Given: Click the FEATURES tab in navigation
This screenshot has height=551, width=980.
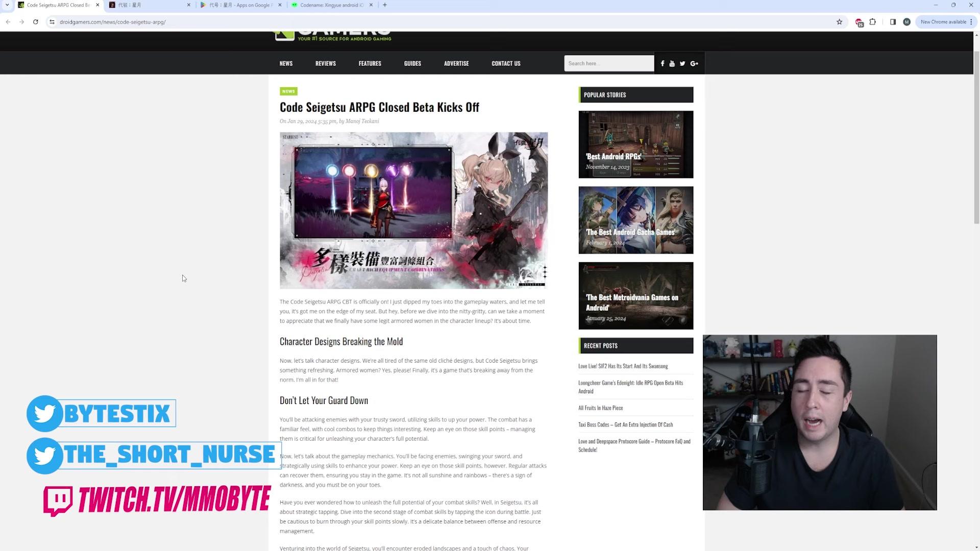Looking at the screenshot, I should click(370, 63).
